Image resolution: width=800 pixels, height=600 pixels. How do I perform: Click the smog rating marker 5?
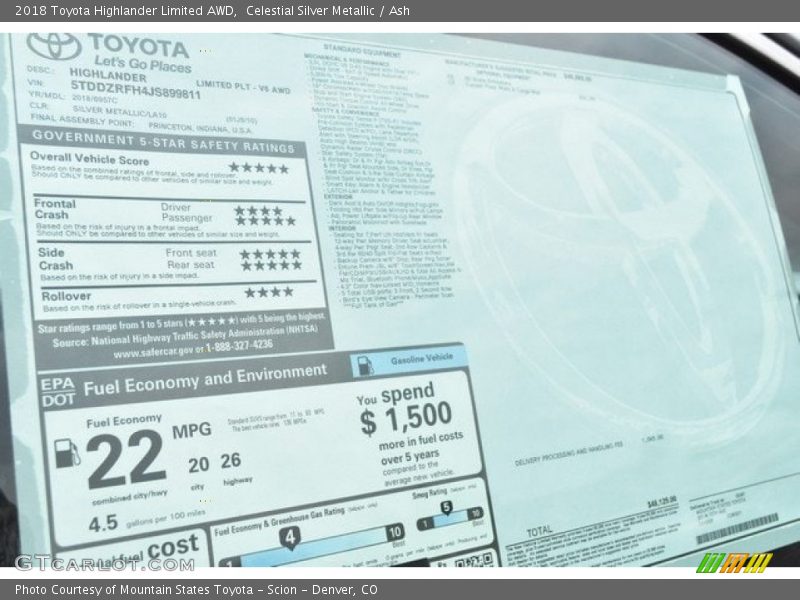(446, 508)
